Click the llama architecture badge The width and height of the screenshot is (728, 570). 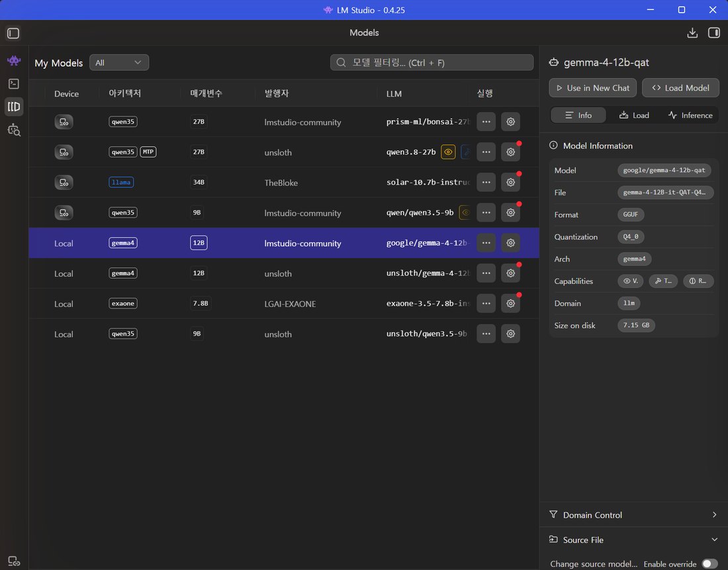(x=121, y=182)
